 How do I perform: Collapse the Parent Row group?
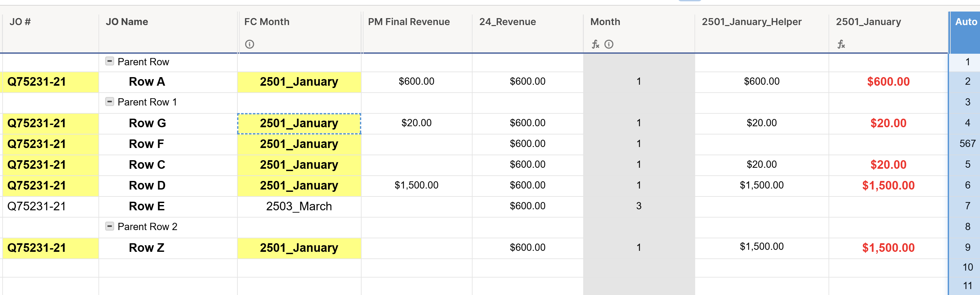click(110, 61)
